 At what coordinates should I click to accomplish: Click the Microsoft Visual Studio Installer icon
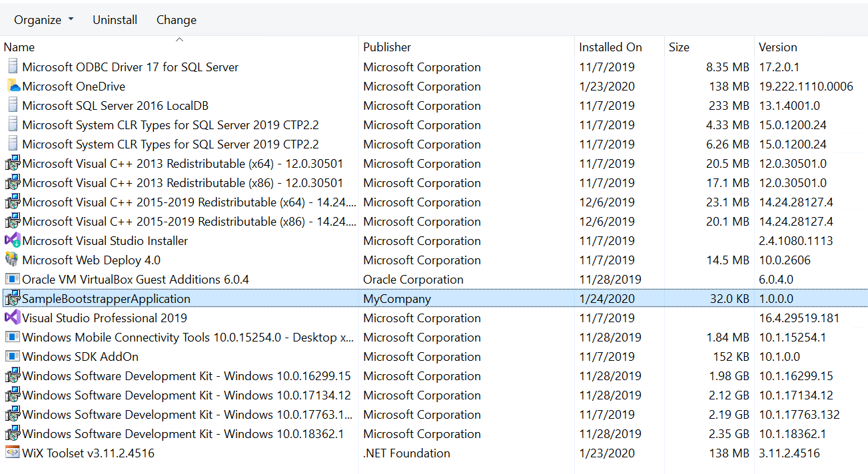13,241
